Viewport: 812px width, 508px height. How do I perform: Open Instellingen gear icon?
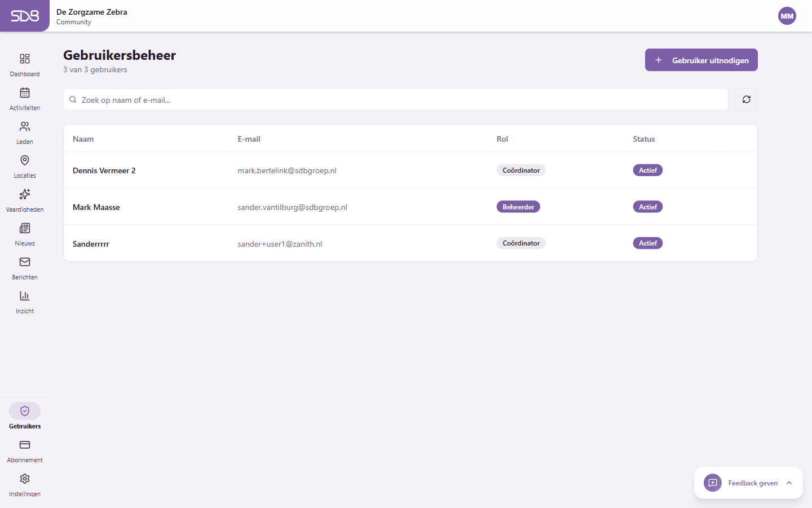(x=25, y=479)
